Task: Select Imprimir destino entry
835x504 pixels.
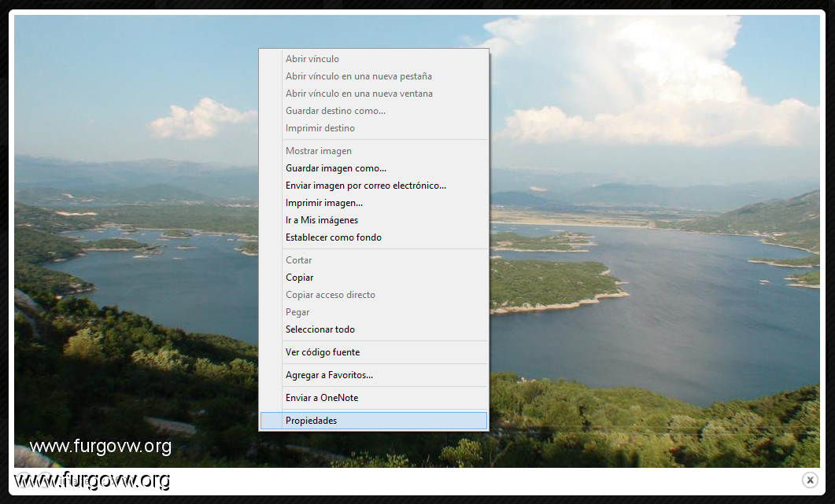Action: point(374,128)
